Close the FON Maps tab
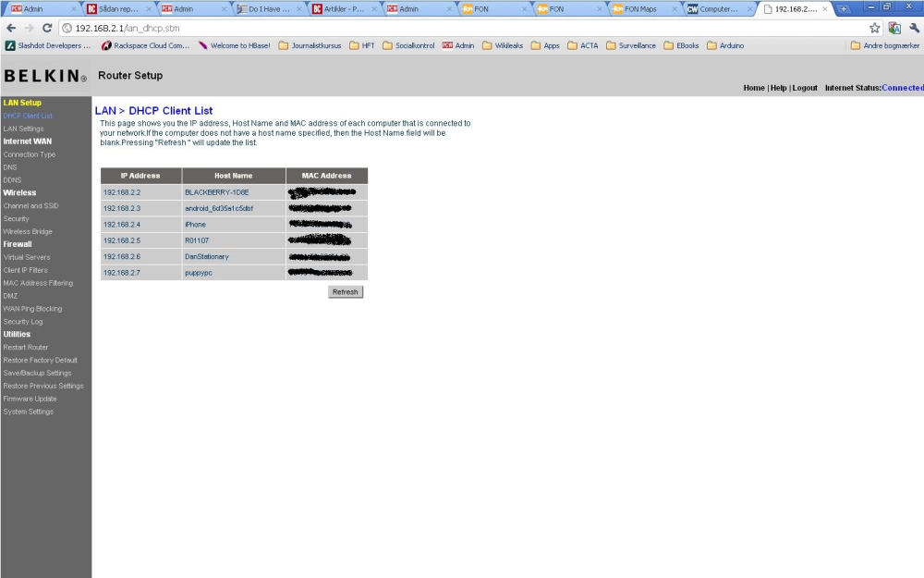 (x=675, y=9)
